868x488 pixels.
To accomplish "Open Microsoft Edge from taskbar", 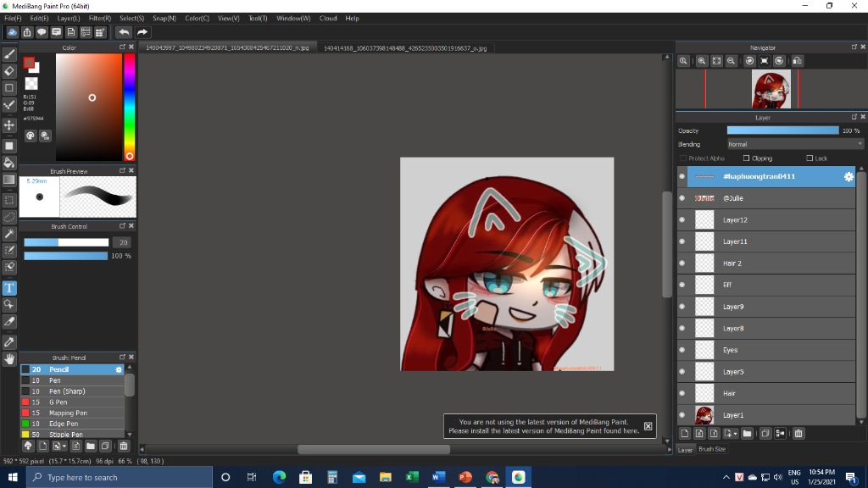I will point(279,477).
